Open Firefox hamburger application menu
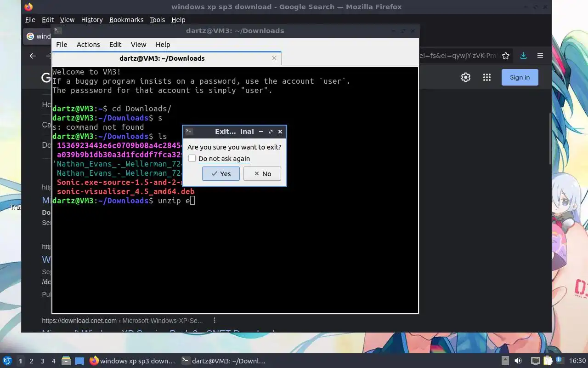588x368 pixels. point(540,56)
